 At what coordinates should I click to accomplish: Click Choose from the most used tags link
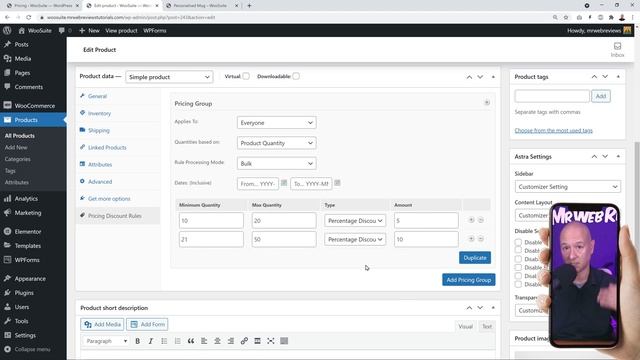(553, 131)
